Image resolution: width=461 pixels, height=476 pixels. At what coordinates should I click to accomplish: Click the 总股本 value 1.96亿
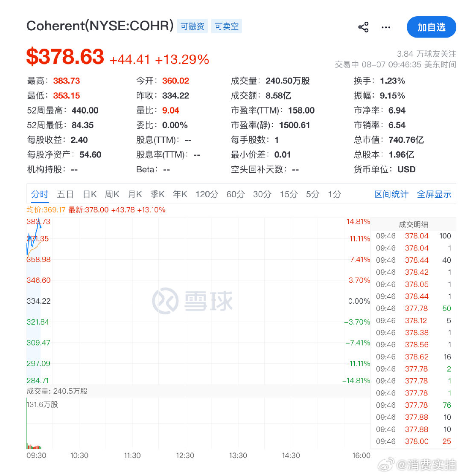[x=401, y=155]
